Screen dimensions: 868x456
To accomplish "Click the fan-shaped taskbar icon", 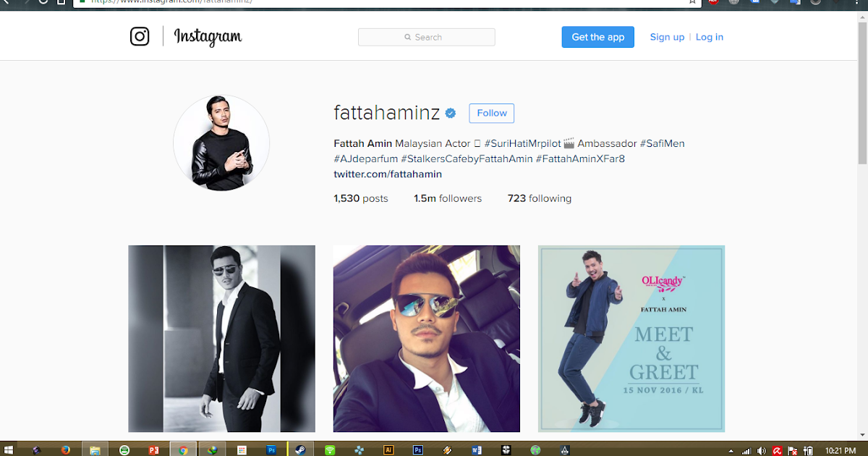I will 359,449.
